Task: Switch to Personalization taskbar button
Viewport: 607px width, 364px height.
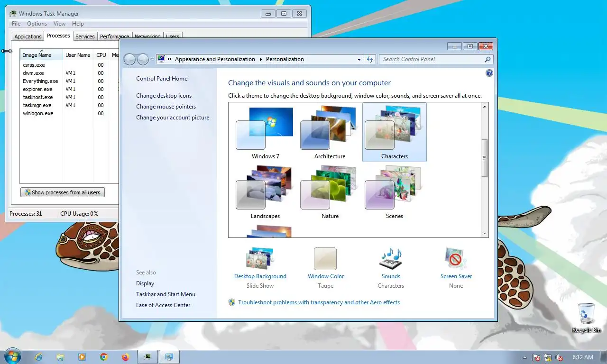Action: [x=169, y=357]
